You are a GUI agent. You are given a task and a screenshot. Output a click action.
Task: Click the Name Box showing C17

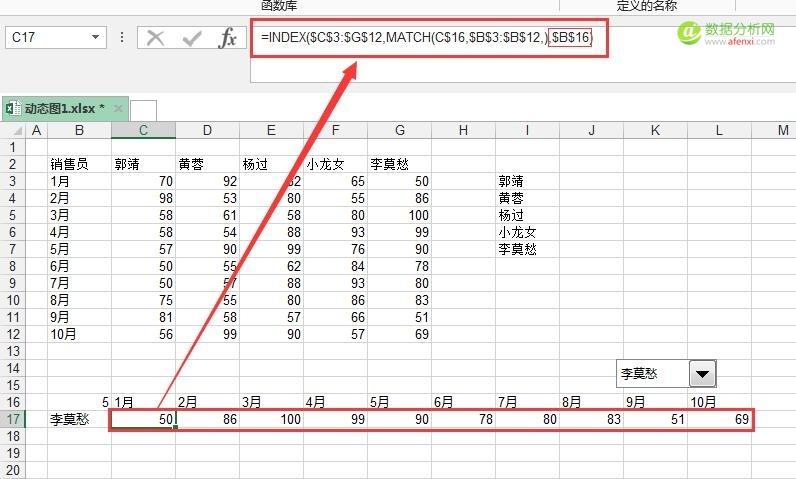(56, 38)
